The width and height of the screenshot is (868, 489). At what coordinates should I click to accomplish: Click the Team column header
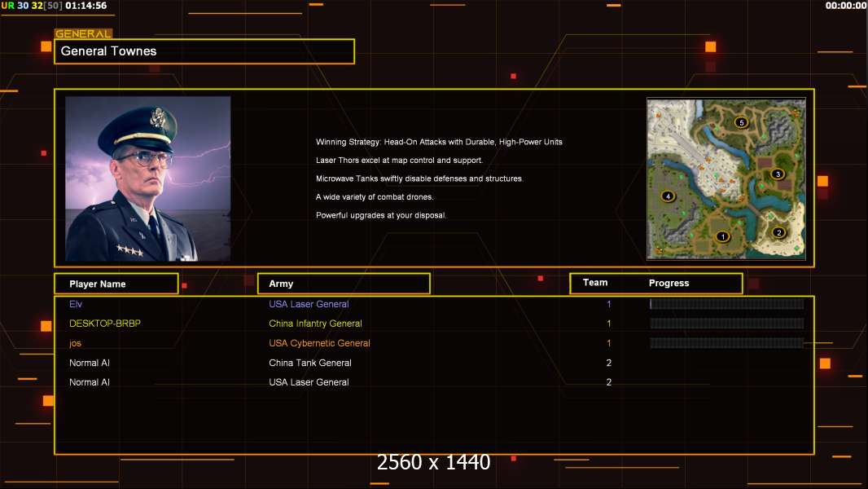pos(595,283)
